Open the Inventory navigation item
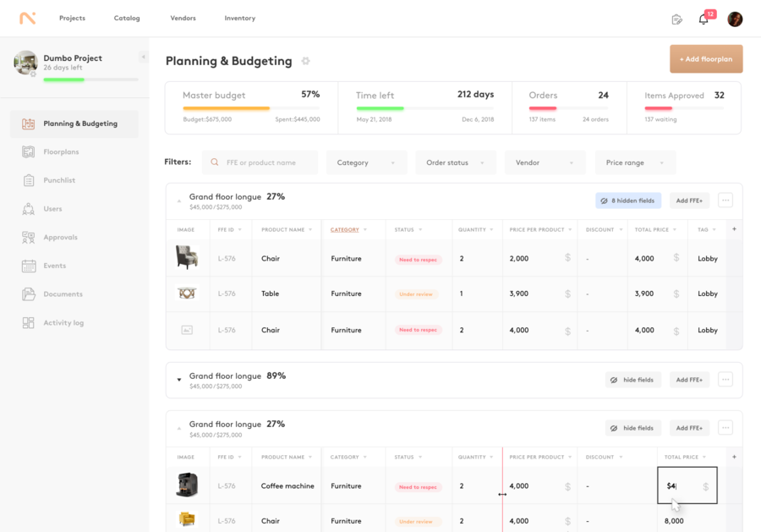The image size is (761, 532). pos(239,18)
